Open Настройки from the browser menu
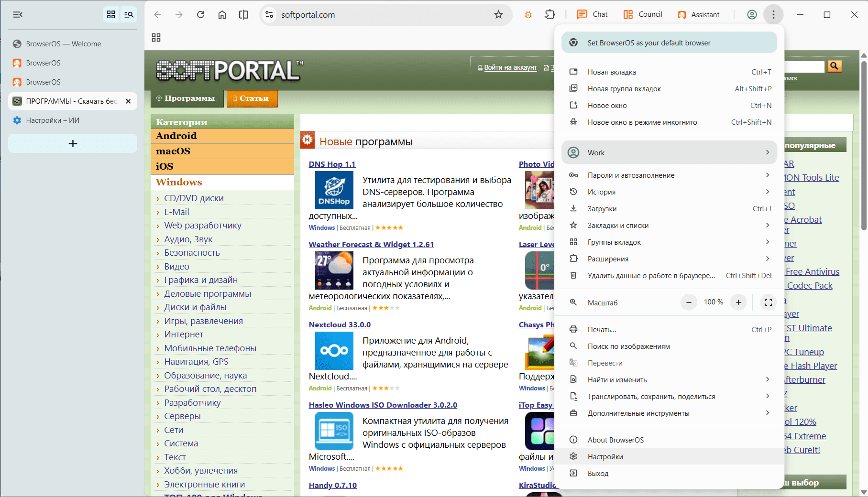This screenshot has height=497, width=868. (669, 457)
